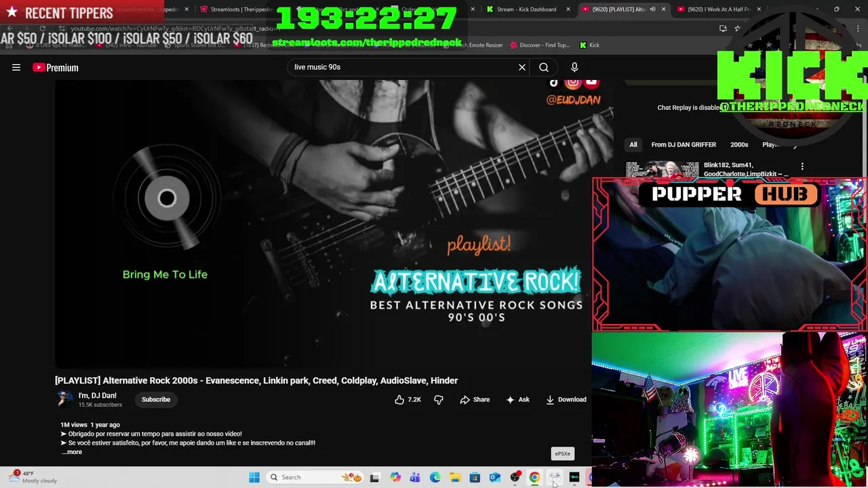Open Task View on the taskbar

coord(374,477)
